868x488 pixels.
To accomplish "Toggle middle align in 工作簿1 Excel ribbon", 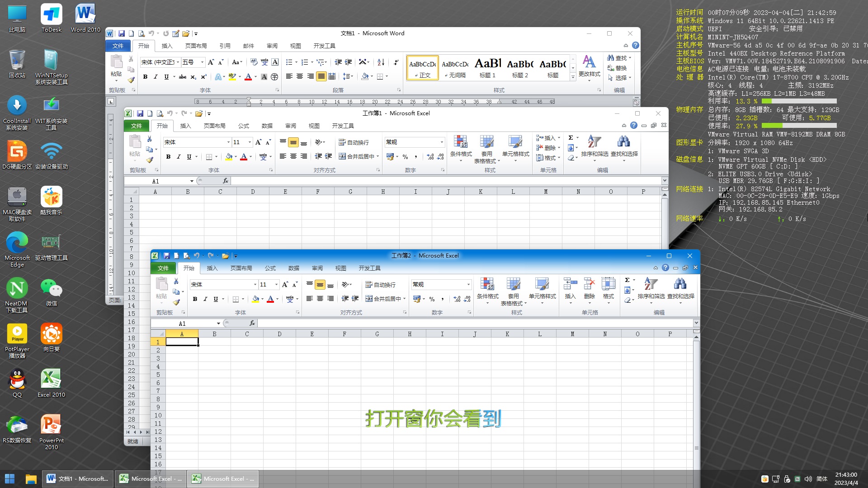I will [293, 142].
